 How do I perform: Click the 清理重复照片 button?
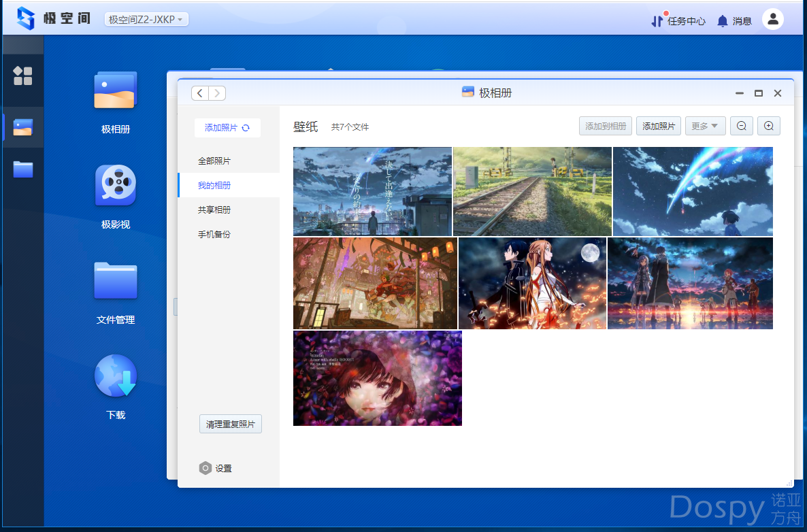point(231,424)
